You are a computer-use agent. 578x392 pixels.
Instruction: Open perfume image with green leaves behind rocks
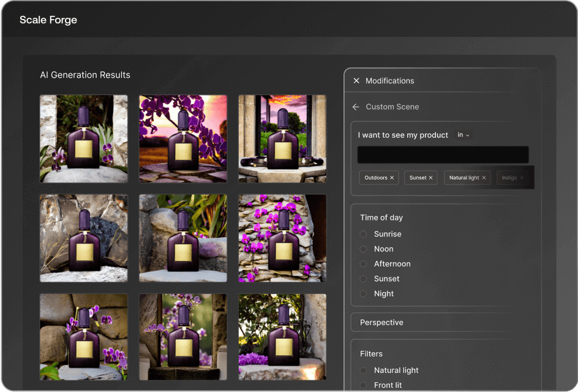click(183, 238)
